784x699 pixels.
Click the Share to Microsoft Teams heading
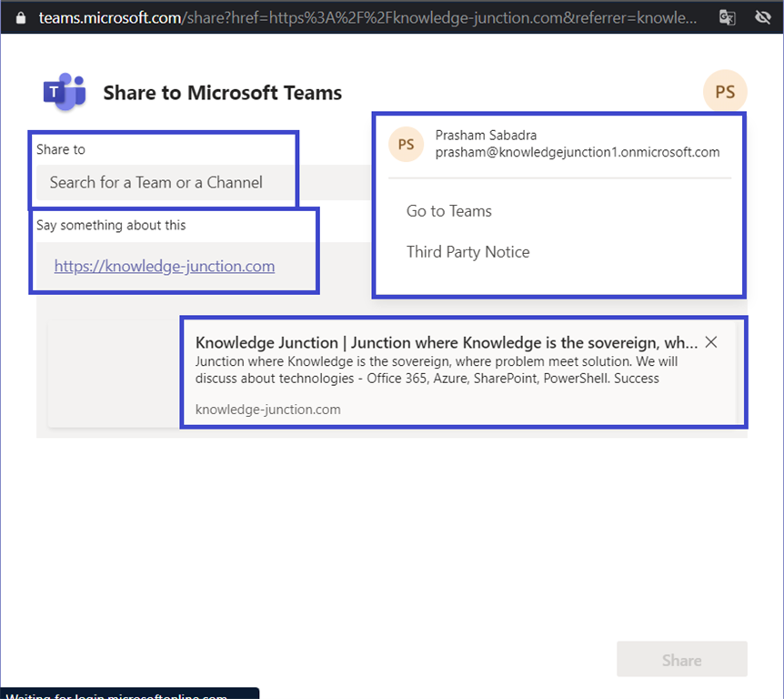point(223,93)
